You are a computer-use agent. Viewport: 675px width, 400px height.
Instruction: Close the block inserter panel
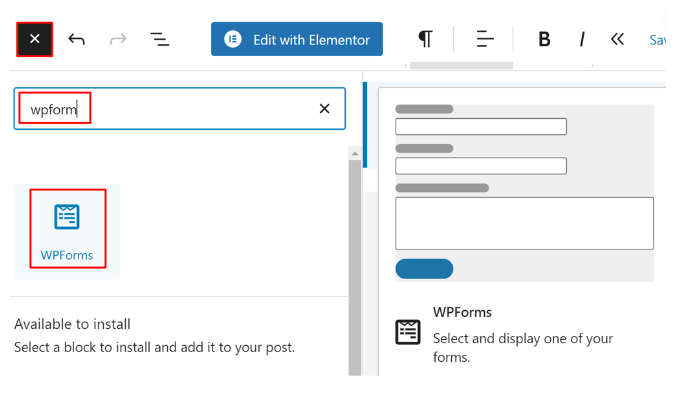click(x=34, y=39)
